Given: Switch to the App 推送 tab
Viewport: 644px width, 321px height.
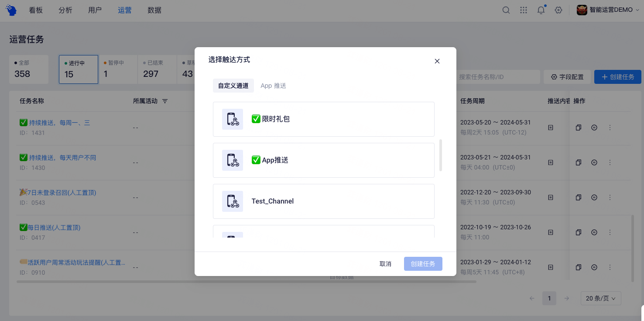Looking at the screenshot, I should [273, 86].
